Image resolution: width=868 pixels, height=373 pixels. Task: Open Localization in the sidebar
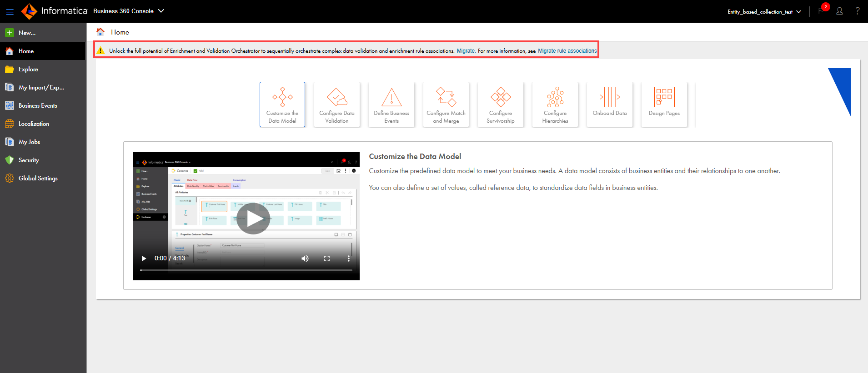point(43,124)
